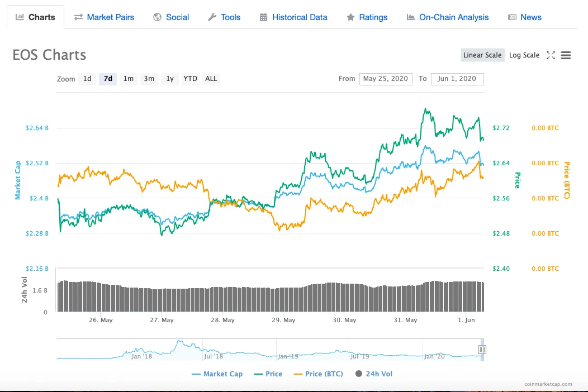Open the Charts tab
This screenshot has height=392, width=588.
pyautogui.click(x=35, y=17)
